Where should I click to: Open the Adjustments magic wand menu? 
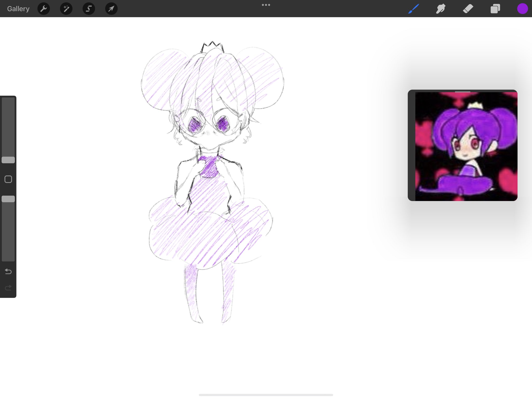66,9
